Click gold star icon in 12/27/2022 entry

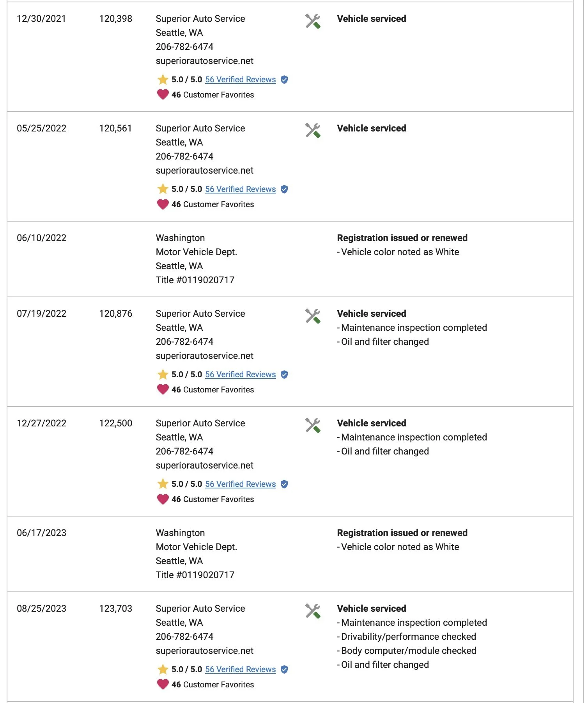(x=163, y=484)
